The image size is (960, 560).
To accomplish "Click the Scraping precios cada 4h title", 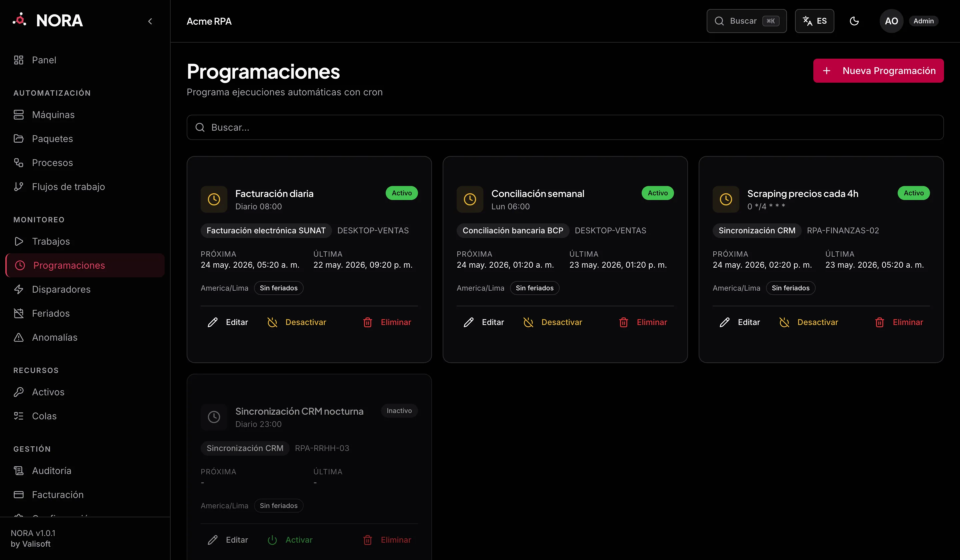I will pyautogui.click(x=803, y=194).
